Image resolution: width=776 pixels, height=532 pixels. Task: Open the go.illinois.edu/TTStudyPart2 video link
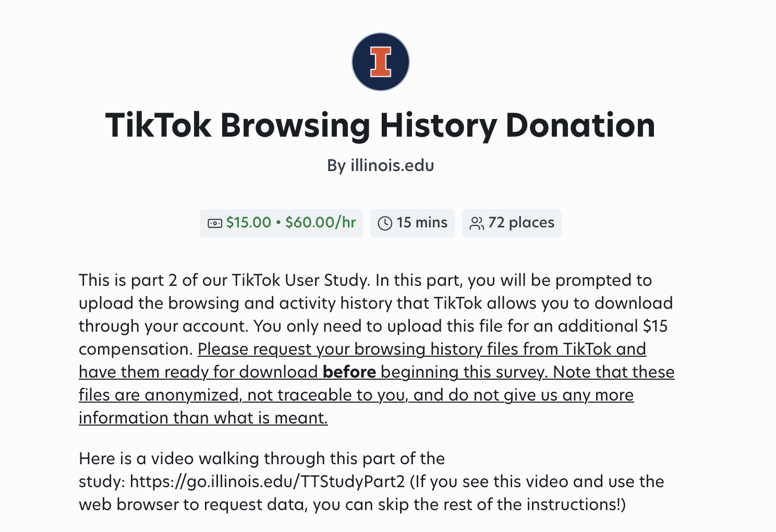(267, 481)
